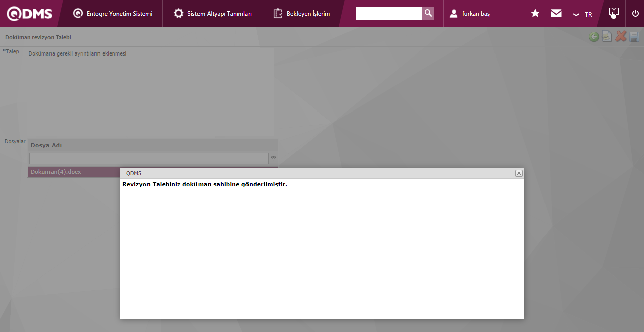The width and height of the screenshot is (644, 332).
Task: Open Sistem Altyapı Tanımları menu
Action: 212,14
